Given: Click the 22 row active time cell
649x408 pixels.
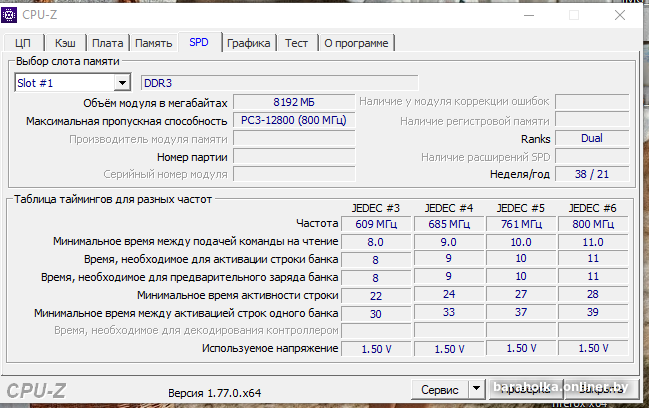Looking at the screenshot, I should point(376,296).
